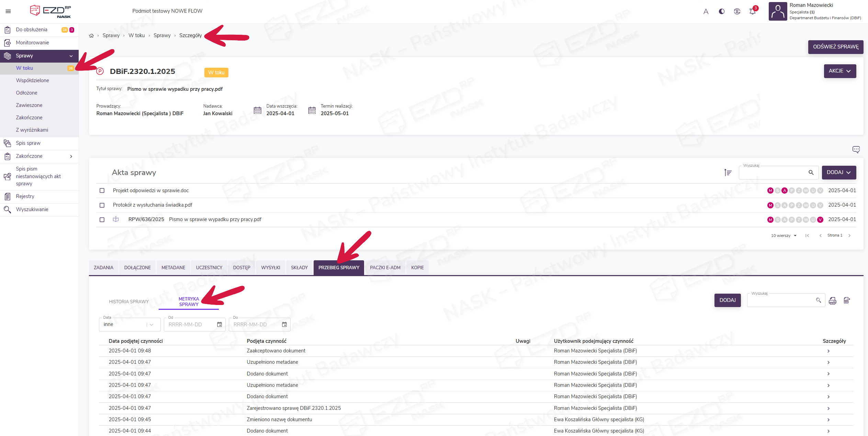Check the Projekt odpowiedzi w sprawie.doc checkbox
Screen dimensions: 868x436
click(102, 190)
